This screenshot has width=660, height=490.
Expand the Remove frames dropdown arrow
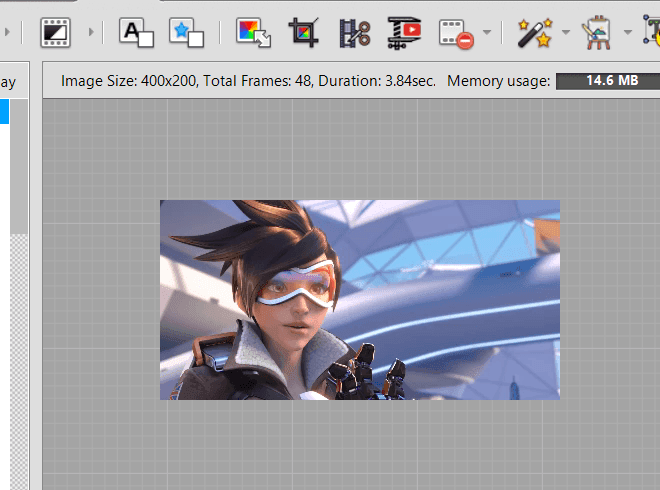(487, 32)
